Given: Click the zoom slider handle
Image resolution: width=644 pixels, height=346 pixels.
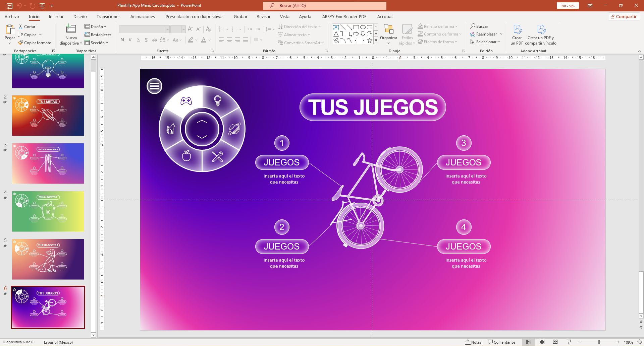Looking at the screenshot, I should 599,342.
